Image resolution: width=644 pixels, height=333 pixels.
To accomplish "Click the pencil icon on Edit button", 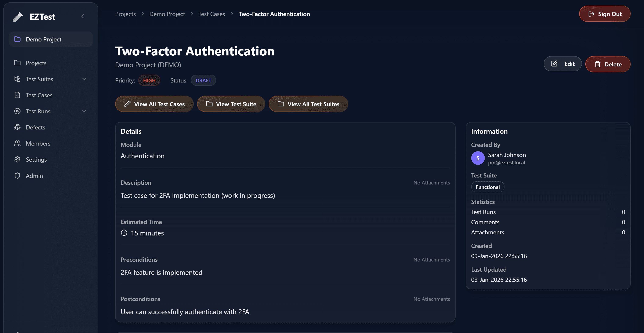I will click(x=554, y=64).
